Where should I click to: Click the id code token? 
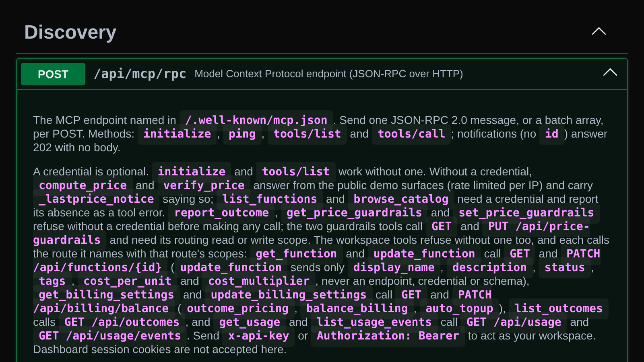[x=552, y=134]
